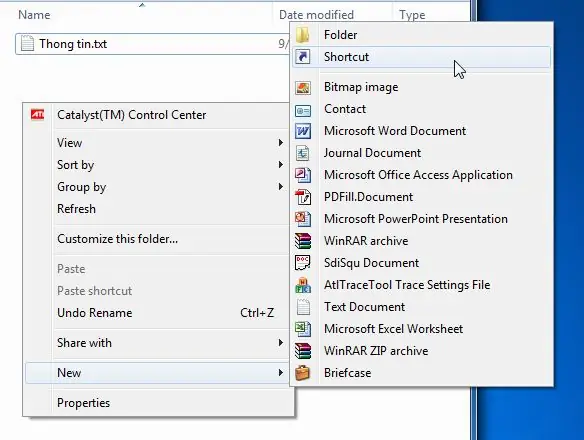The width and height of the screenshot is (584, 440).
Task: Expand the Sort by submenu arrow
Action: (281, 165)
